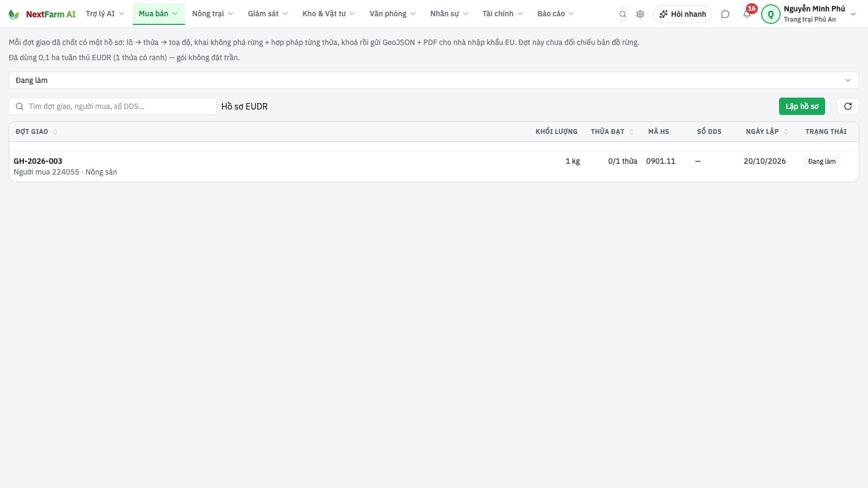The height and width of the screenshot is (488, 868).
Task: Select the 20/10/2026 date cell
Action: click(x=764, y=161)
